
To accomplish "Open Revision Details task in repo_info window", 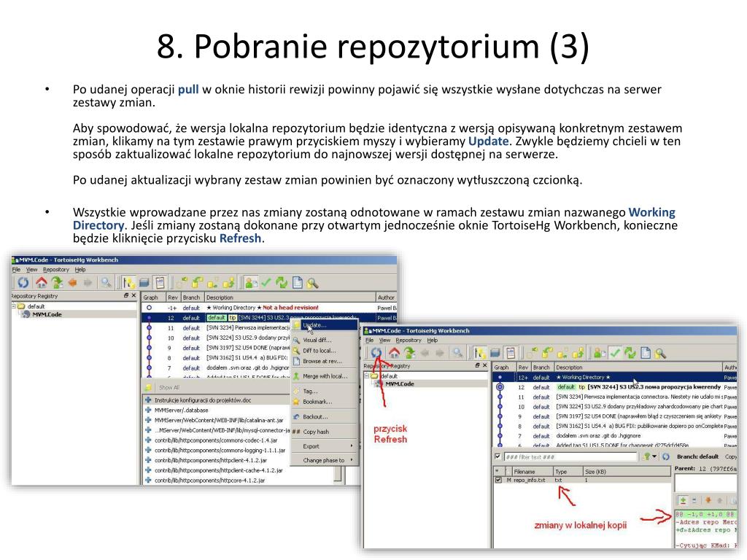I will click(x=598, y=354).
